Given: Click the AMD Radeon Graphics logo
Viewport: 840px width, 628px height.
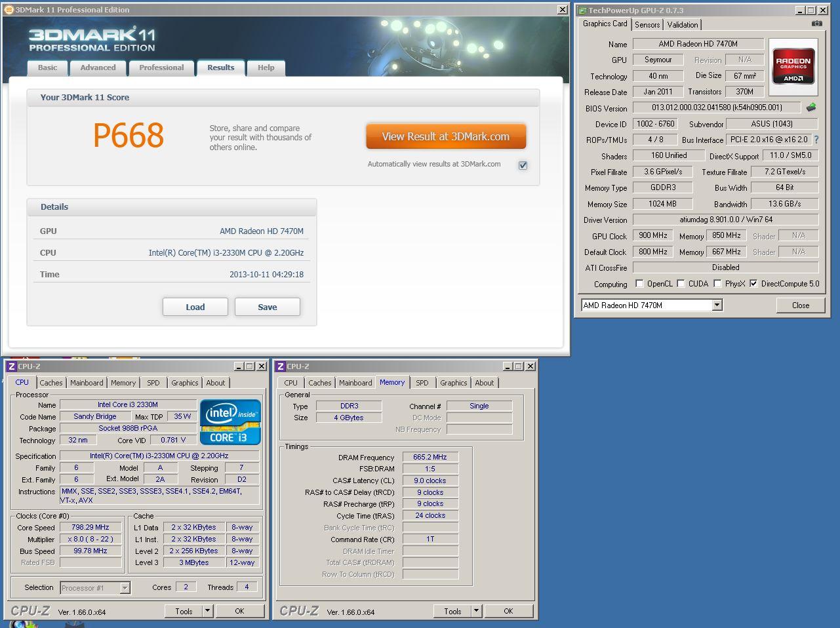Looking at the screenshot, I should (x=793, y=66).
